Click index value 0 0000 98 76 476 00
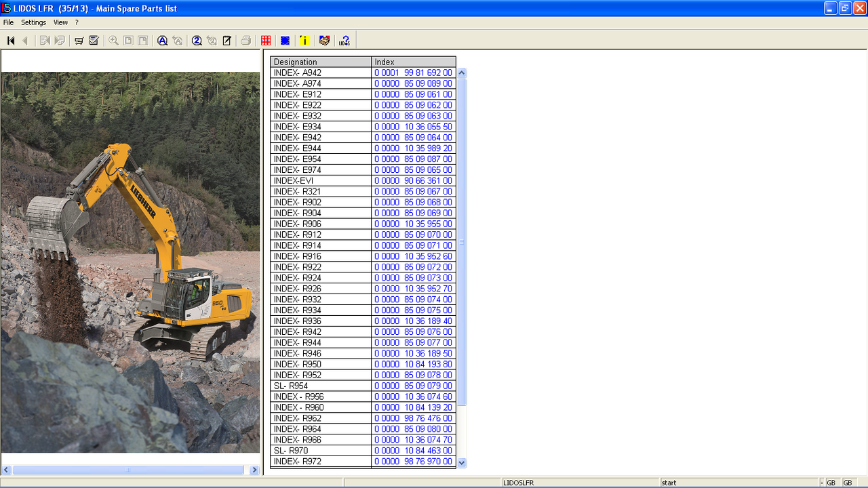 tap(413, 418)
